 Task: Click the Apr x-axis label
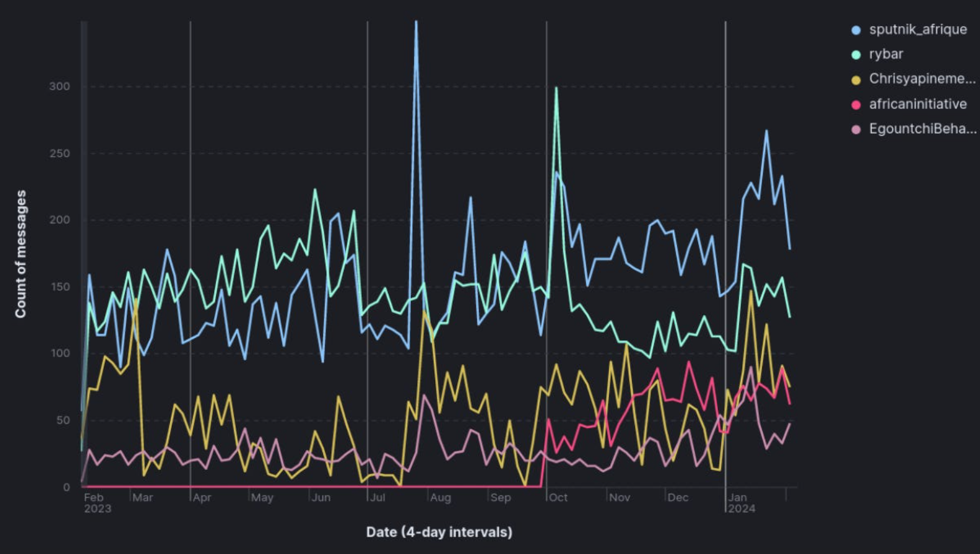click(x=202, y=497)
